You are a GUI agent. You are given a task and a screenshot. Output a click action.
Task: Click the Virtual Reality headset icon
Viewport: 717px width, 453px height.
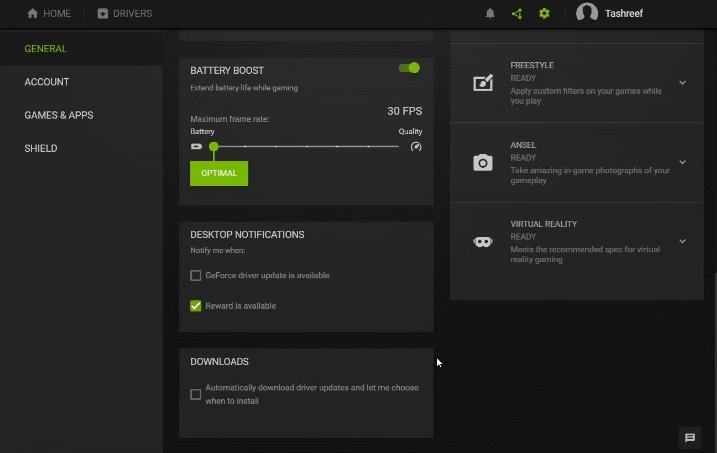(482, 241)
